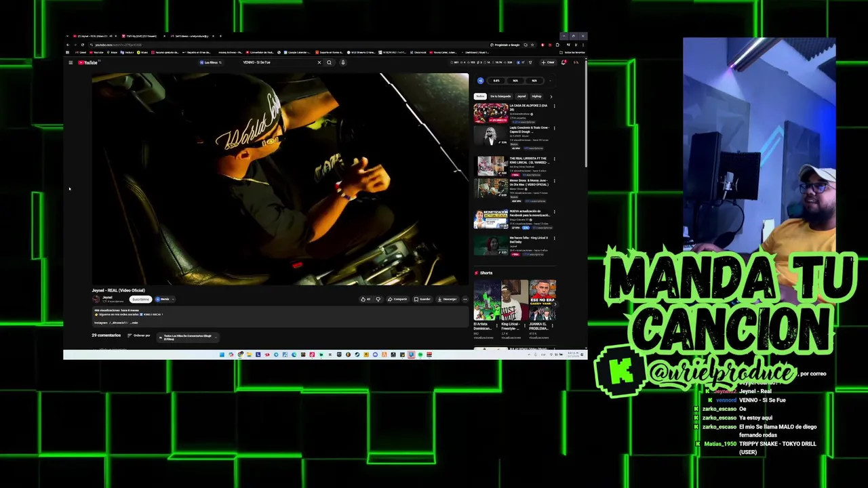The image size is (868, 488).
Task: Show more filter chips with the right arrow
Action: 551,96
